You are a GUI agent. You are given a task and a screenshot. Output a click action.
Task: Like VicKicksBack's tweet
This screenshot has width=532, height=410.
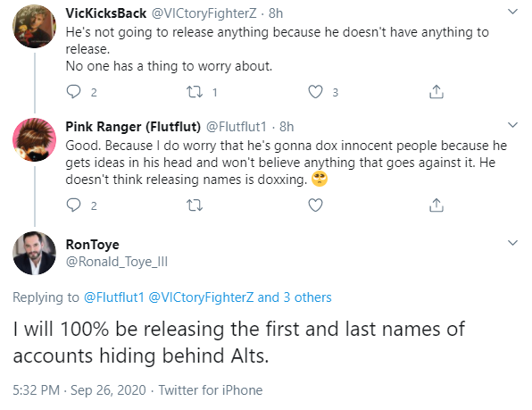(315, 92)
